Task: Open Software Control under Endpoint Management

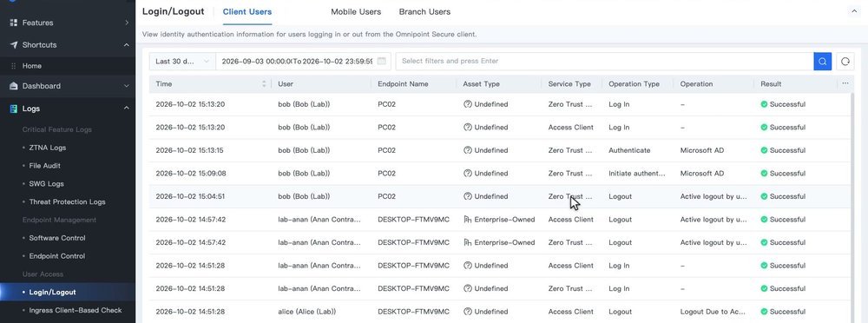Action: (57, 238)
